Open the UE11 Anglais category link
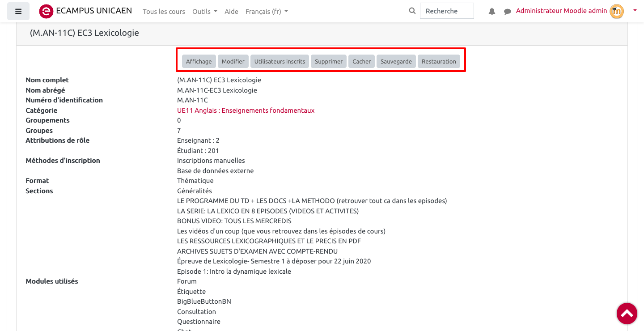 pos(246,110)
